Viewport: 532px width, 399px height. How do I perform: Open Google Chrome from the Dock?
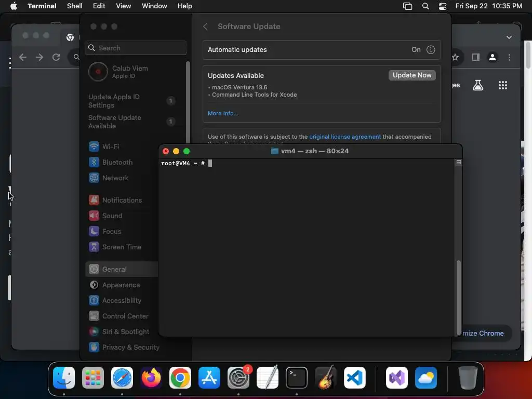pos(180,378)
